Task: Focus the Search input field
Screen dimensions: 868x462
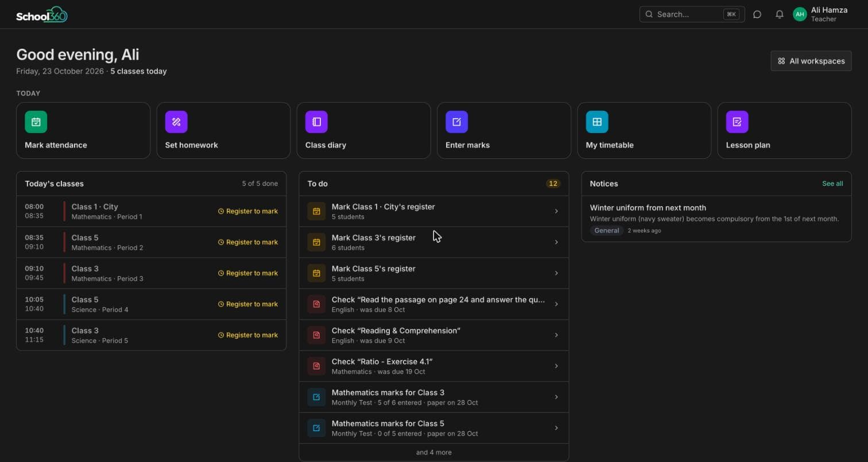Action: click(692, 14)
